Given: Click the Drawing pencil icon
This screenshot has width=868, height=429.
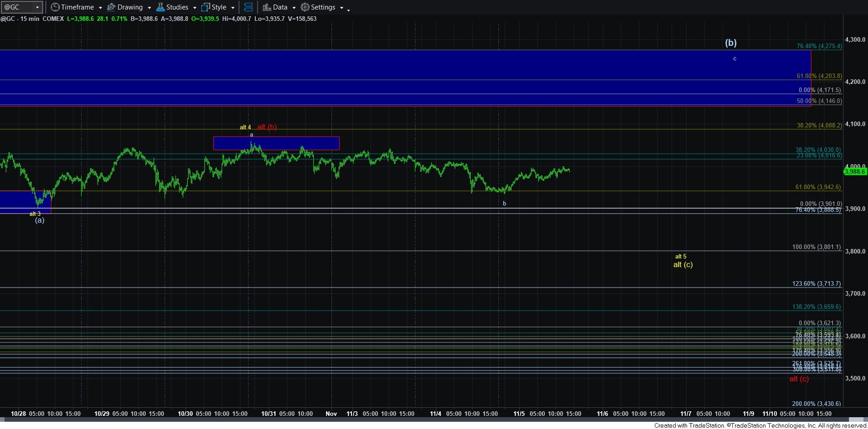Looking at the screenshot, I should click(111, 7).
